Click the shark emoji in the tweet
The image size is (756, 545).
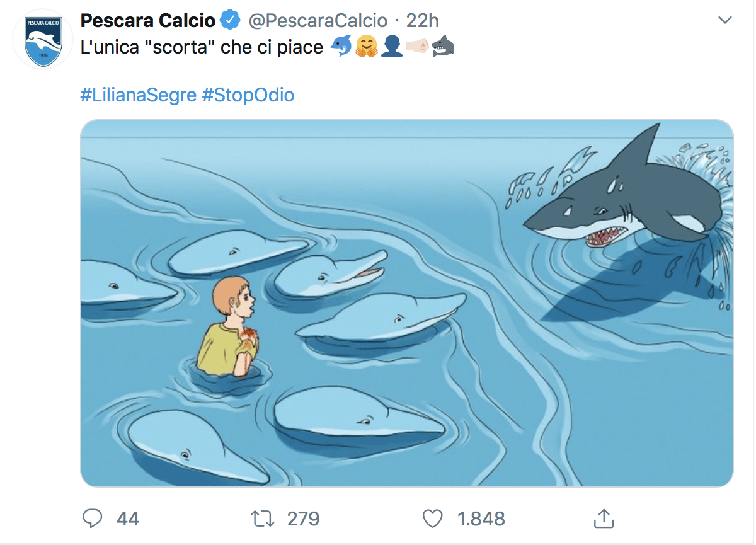tap(443, 48)
